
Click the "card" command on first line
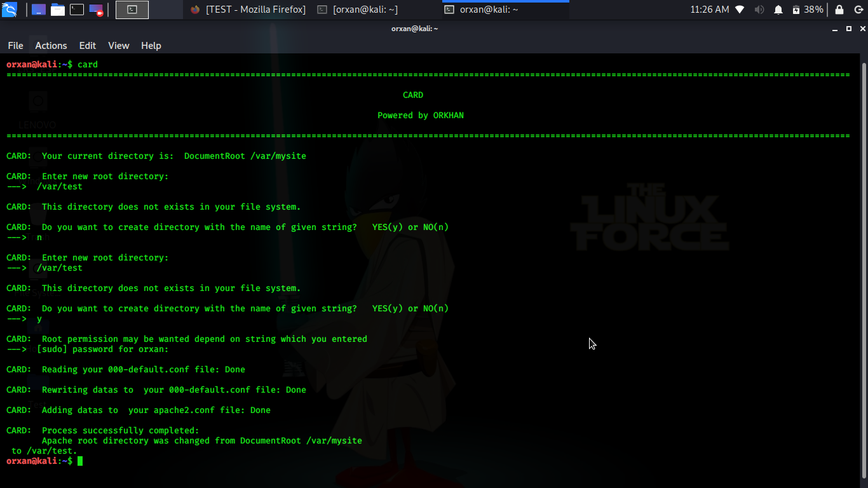pos(88,64)
